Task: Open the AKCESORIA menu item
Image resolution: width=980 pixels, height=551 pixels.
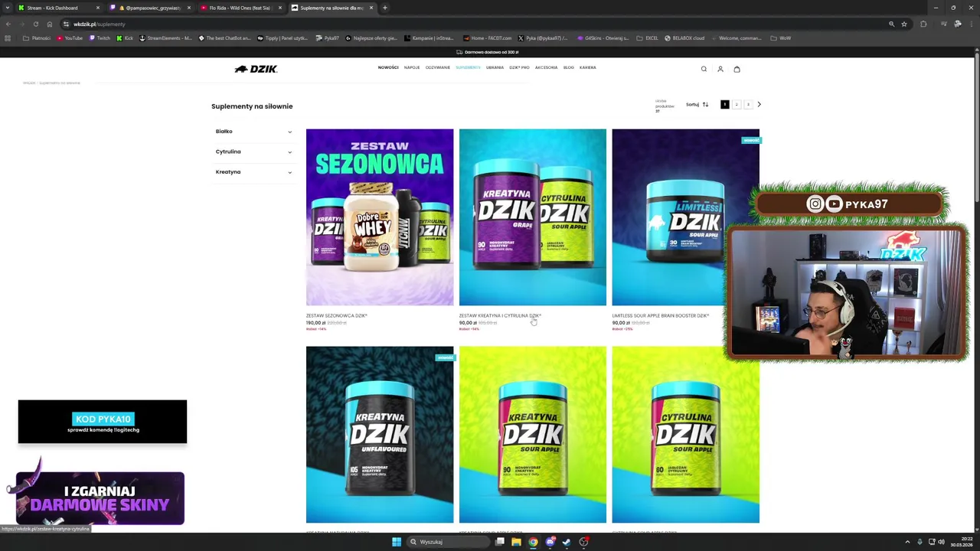Action: pyautogui.click(x=546, y=67)
